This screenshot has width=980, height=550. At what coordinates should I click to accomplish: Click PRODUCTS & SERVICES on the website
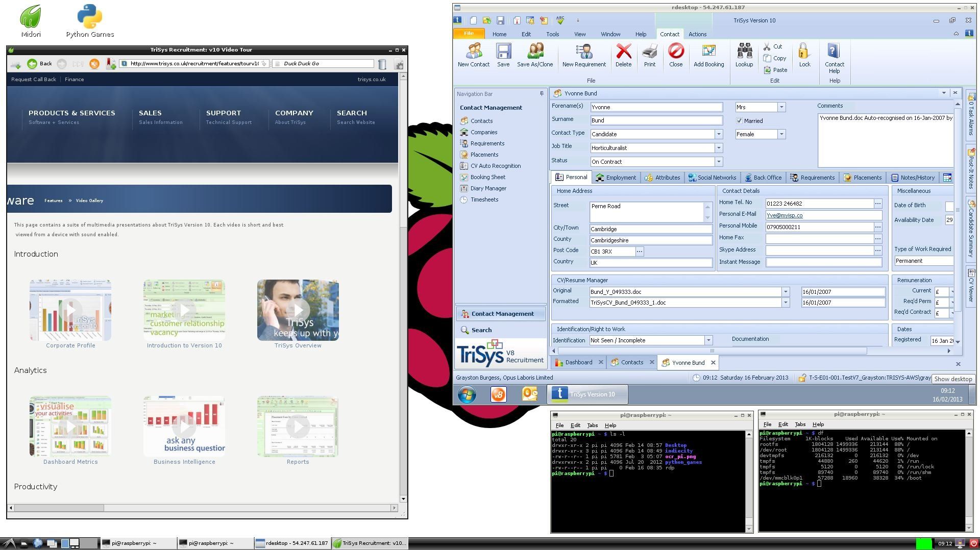tap(71, 113)
